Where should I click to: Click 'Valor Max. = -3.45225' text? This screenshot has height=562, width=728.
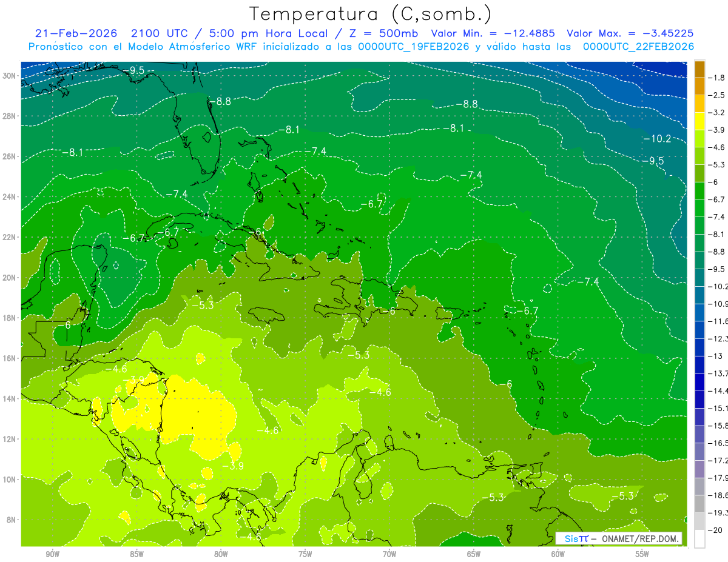click(630, 33)
